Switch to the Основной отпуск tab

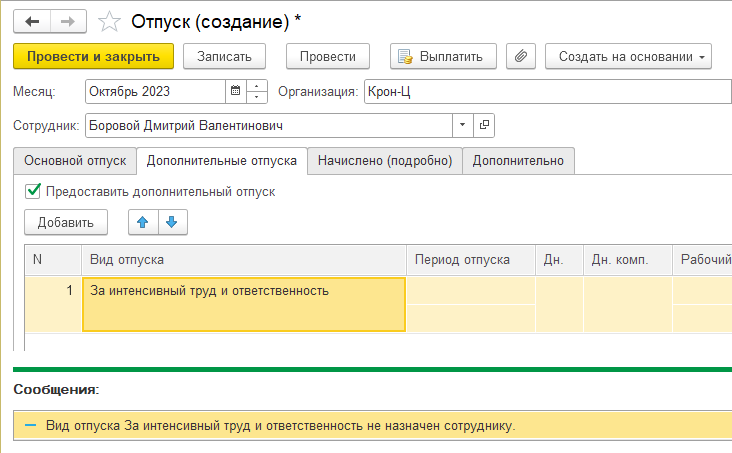75,160
